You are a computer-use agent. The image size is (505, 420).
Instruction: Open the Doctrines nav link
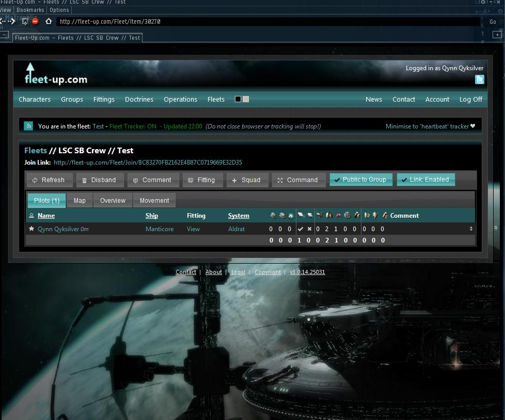coord(139,99)
